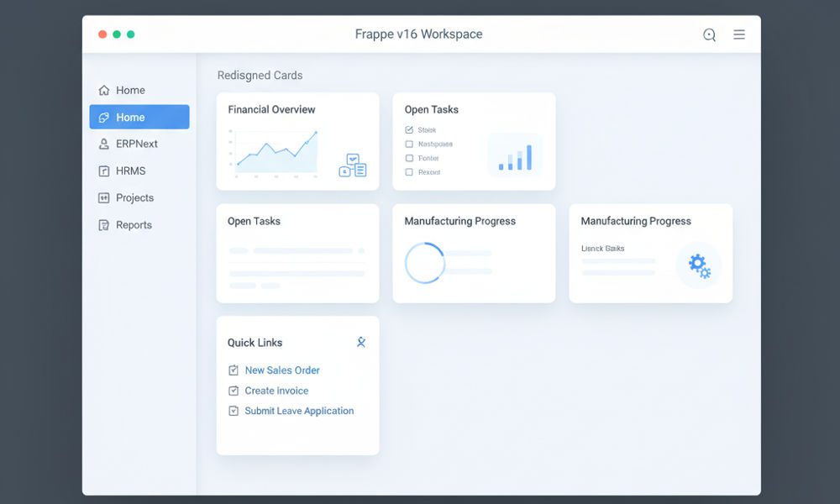Image resolution: width=840 pixels, height=504 pixels.
Task: Click the circular progress ring on Manufacturing Progress
Action: (426, 262)
